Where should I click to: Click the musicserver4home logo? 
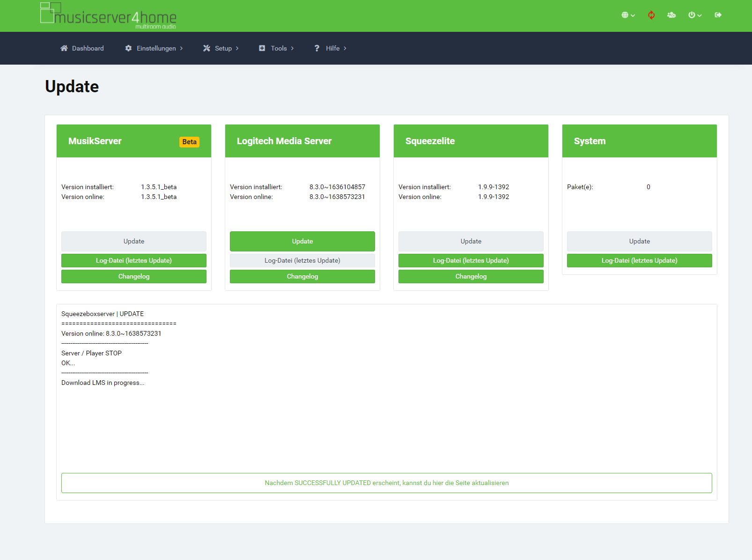coord(108,15)
